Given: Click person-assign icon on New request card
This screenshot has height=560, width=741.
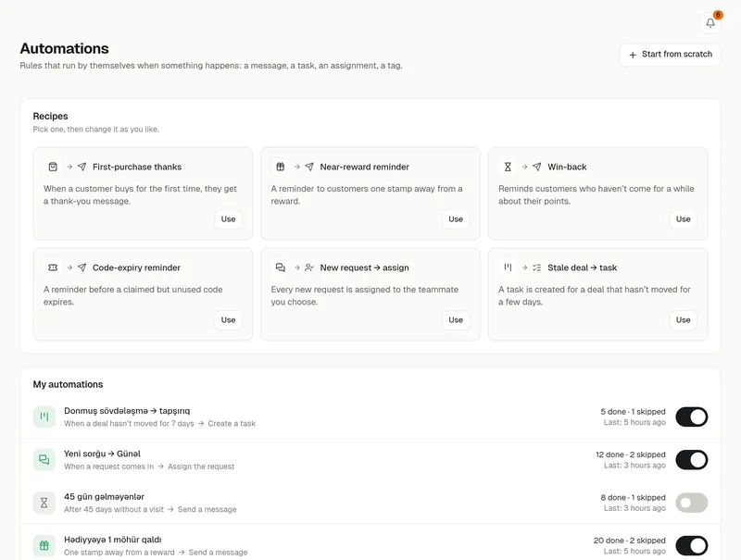Looking at the screenshot, I should [x=309, y=268].
